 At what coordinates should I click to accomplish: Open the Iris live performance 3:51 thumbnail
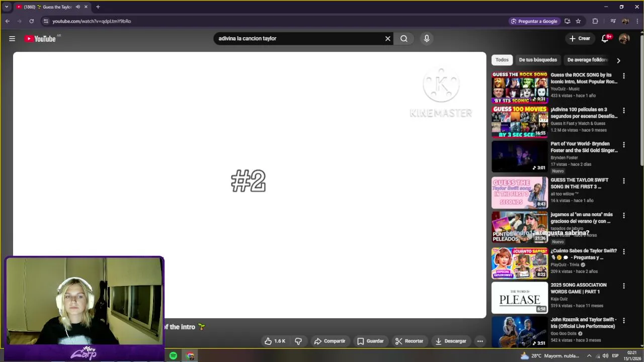[x=520, y=331]
